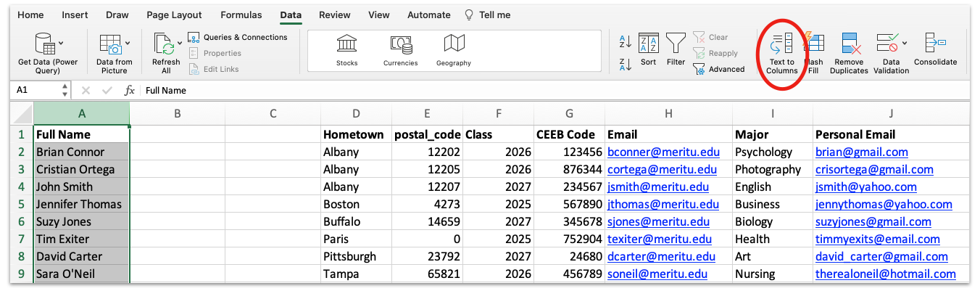This screenshot has height=291, width=980.
Task: Sort descending Z to A
Action: coord(626,64)
